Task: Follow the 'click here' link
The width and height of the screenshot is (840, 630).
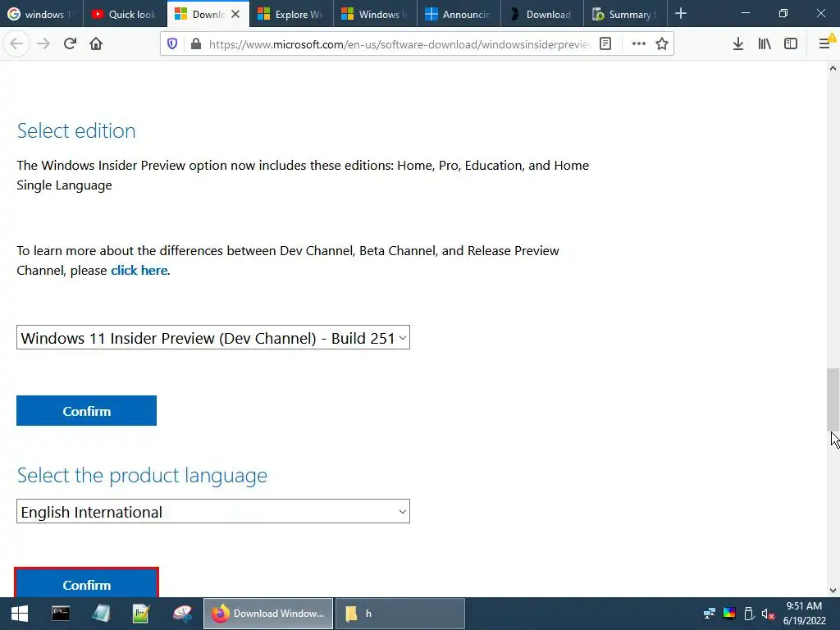Action: pyautogui.click(x=139, y=271)
